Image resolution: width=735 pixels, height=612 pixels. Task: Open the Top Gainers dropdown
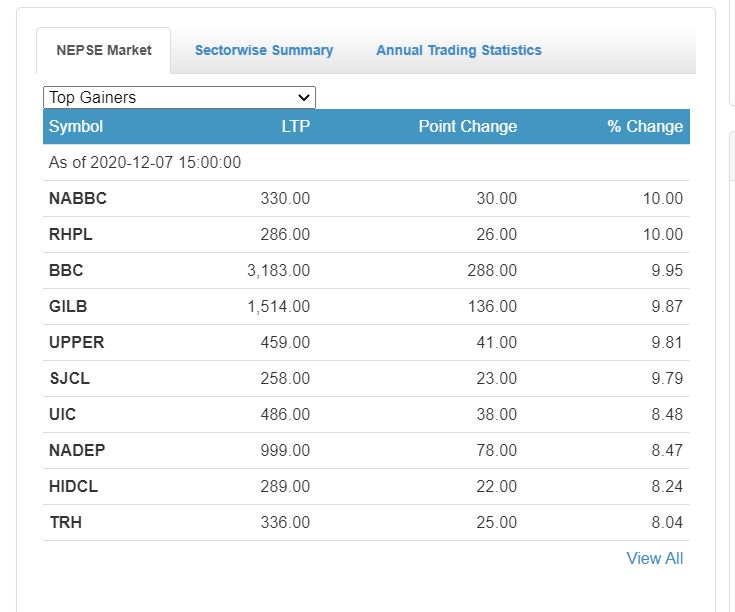coord(179,97)
